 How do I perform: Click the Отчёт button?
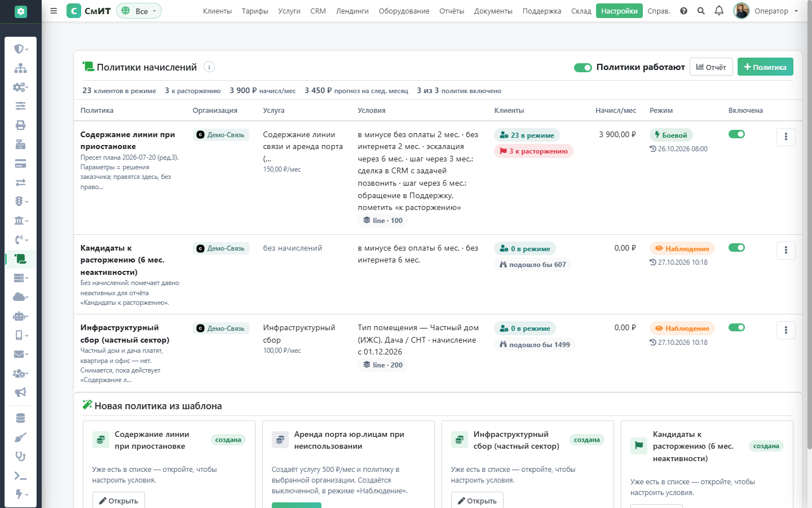point(711,67)
